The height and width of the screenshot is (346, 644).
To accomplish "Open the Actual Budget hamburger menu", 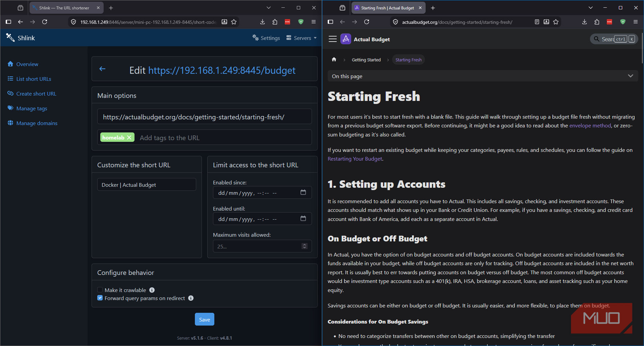I will 333,39.
